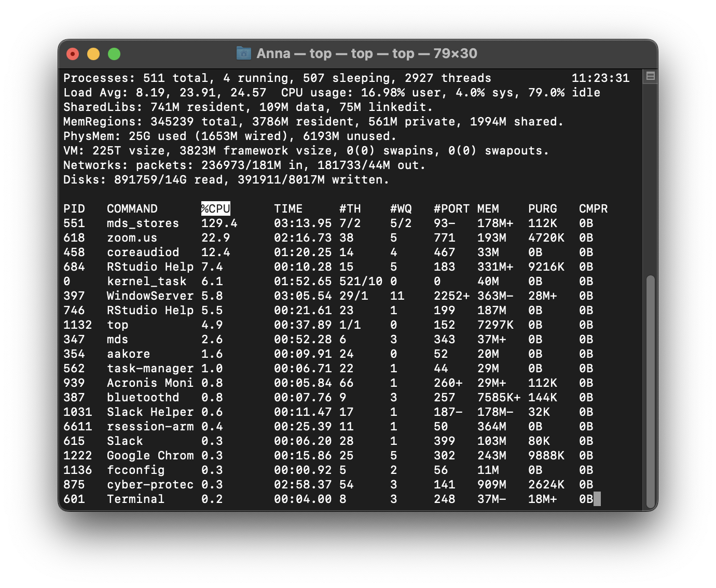The height and width of the screenshot is (588, 716).
Task: Click the kernel_task command name
Action: (146, 282)
